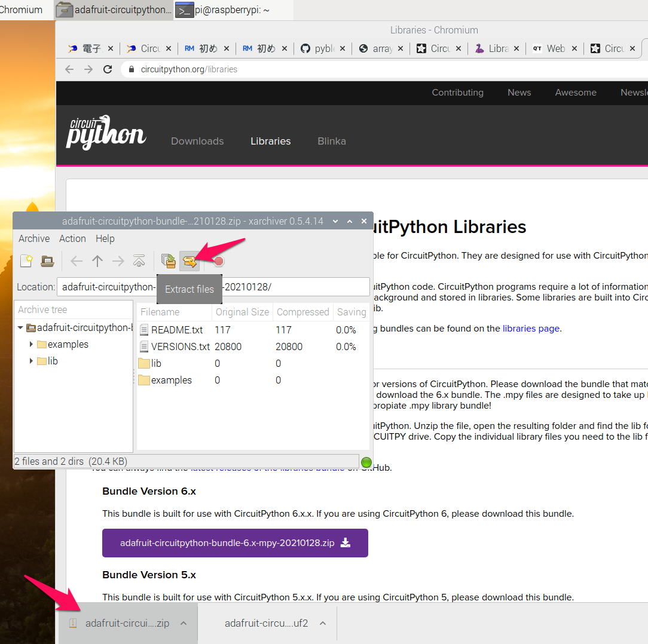Open the uf2 download options chevron

click(323, 623)
